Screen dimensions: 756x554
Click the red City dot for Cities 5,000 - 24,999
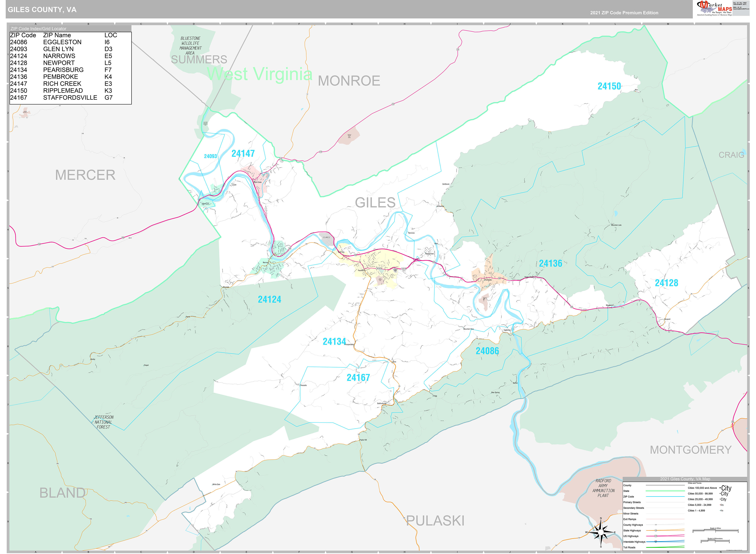(720, 505)
